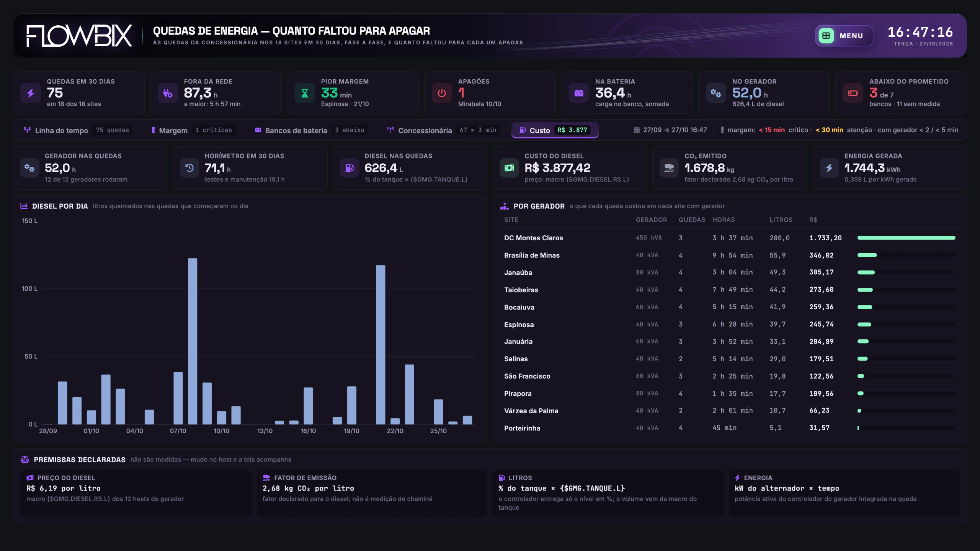
Task: Click the bolt icon in Energia gerada card
Action: point(829,168)
